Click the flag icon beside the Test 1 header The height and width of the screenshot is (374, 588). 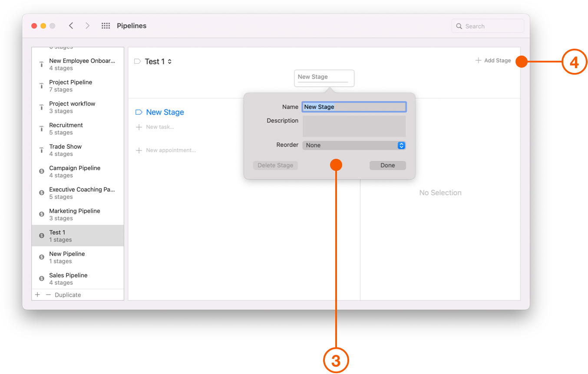coord(137,61)
